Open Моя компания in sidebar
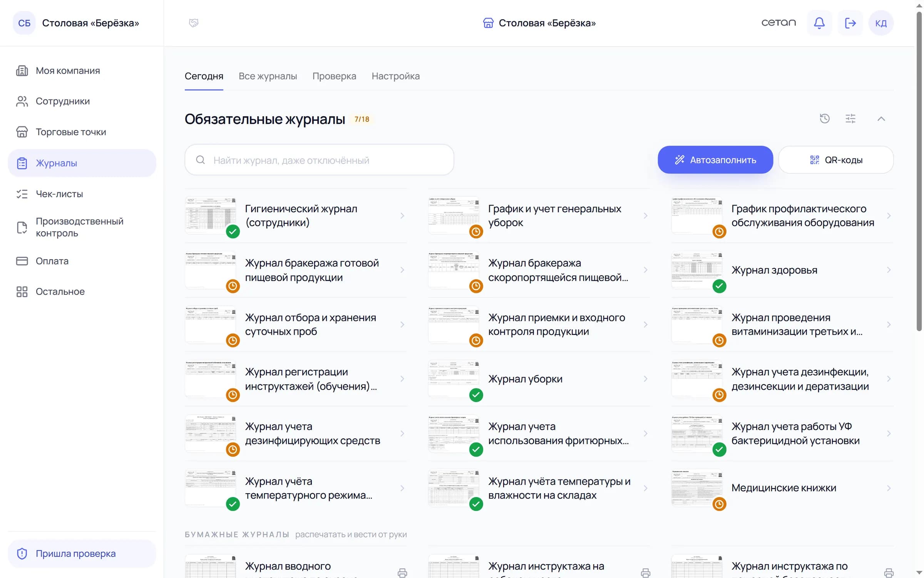This screenshot has width=924, height=578. pyautogui.click(x=82, y=71)
